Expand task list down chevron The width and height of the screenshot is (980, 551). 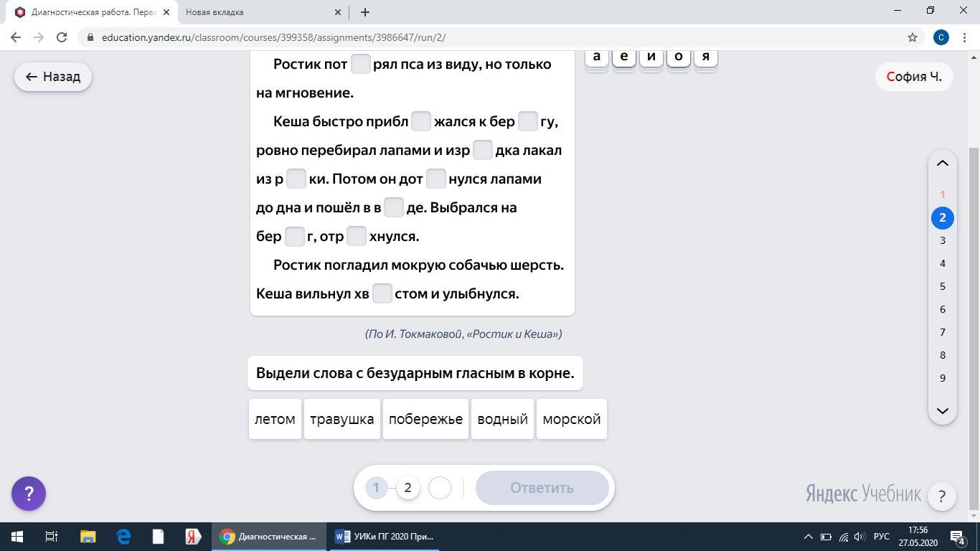click(x=943, y=411)
